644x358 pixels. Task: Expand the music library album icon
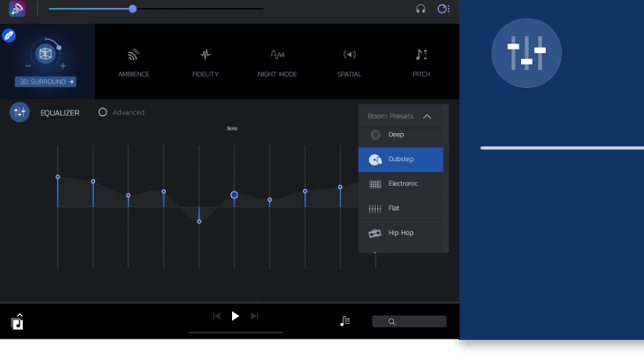coord(17,321)
